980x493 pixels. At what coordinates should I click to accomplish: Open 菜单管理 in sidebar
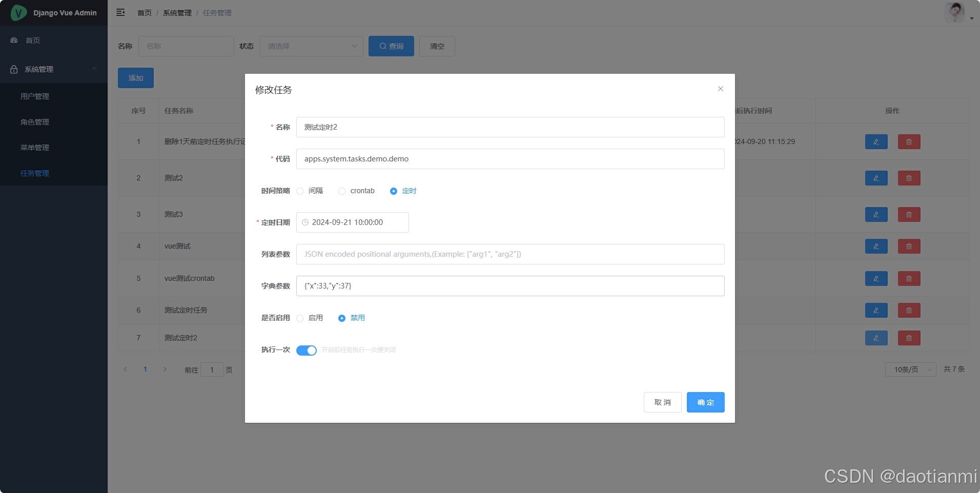(x=54, y=148)
